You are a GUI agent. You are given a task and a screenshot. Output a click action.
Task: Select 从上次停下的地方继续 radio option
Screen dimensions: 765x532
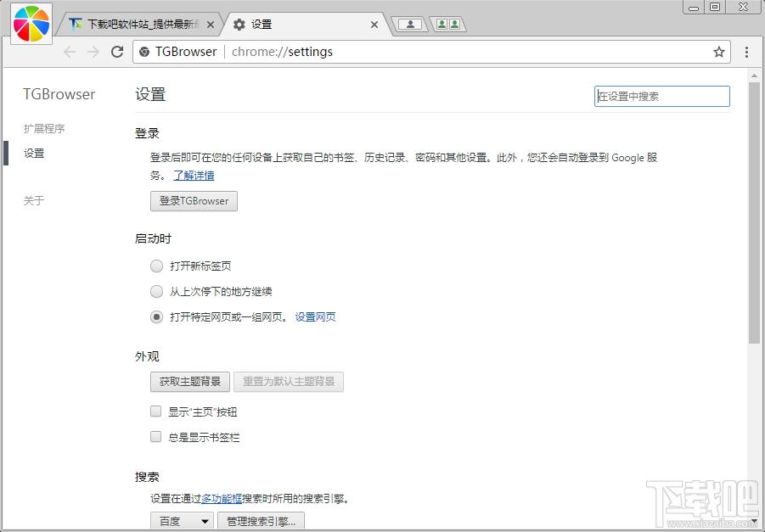click(x=156, y=292)
